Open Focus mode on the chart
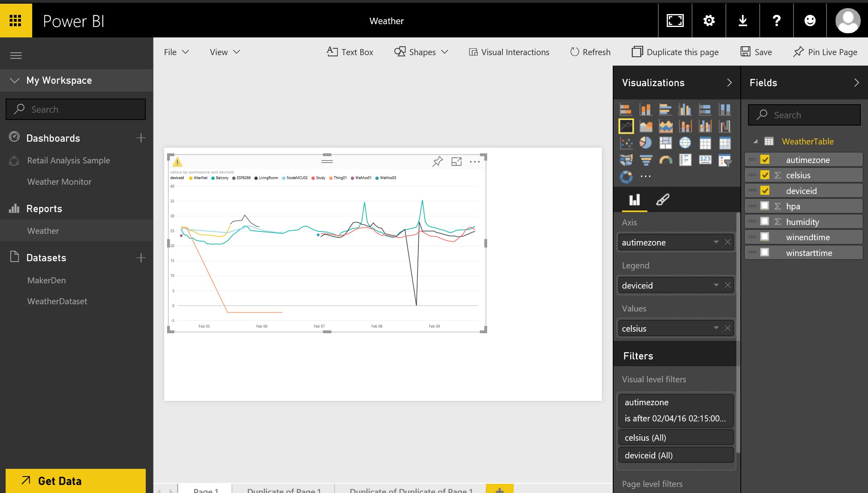The height and width of the screenshot is (493, 868). (x=456, y=162)
